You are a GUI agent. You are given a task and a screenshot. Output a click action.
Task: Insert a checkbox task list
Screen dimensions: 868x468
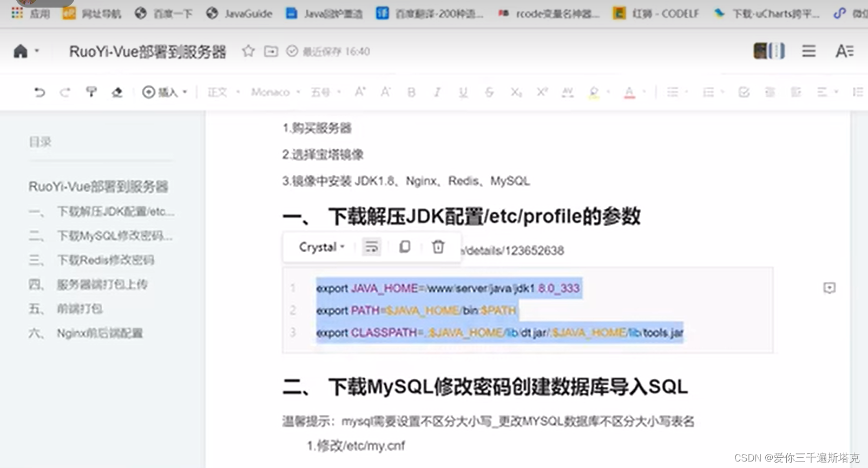744,92
